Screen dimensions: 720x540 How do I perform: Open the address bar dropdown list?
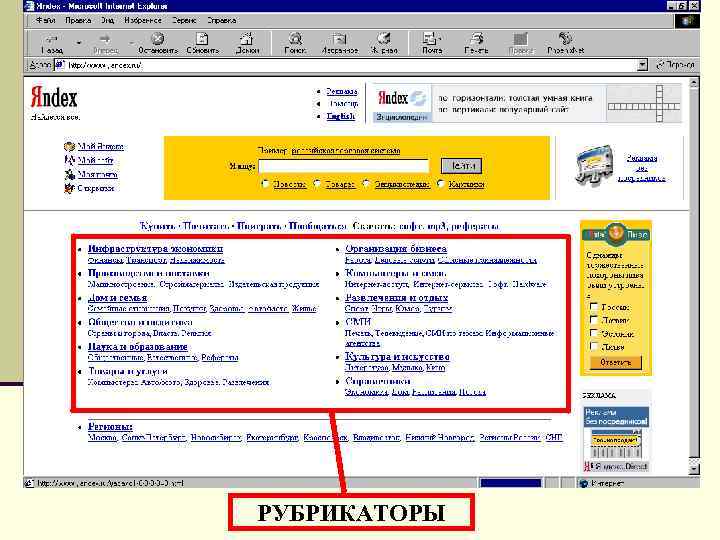click(x=642, y=65)
